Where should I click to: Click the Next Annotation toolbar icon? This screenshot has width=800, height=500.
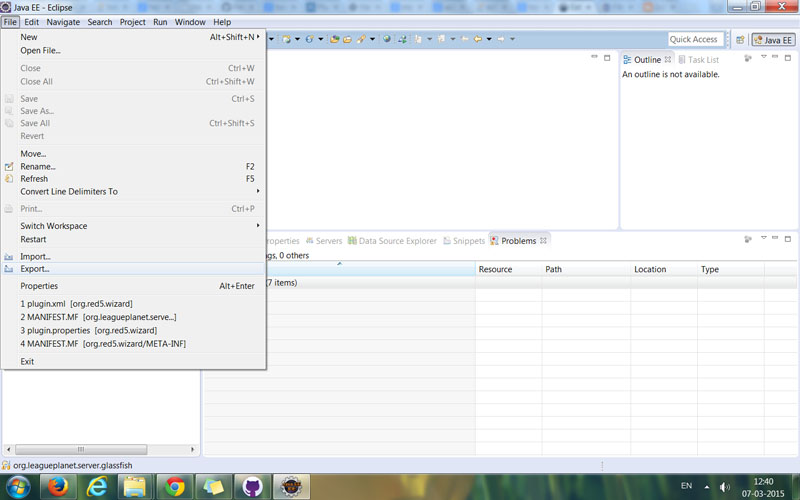pyautogui.click(x=418, y=39)
